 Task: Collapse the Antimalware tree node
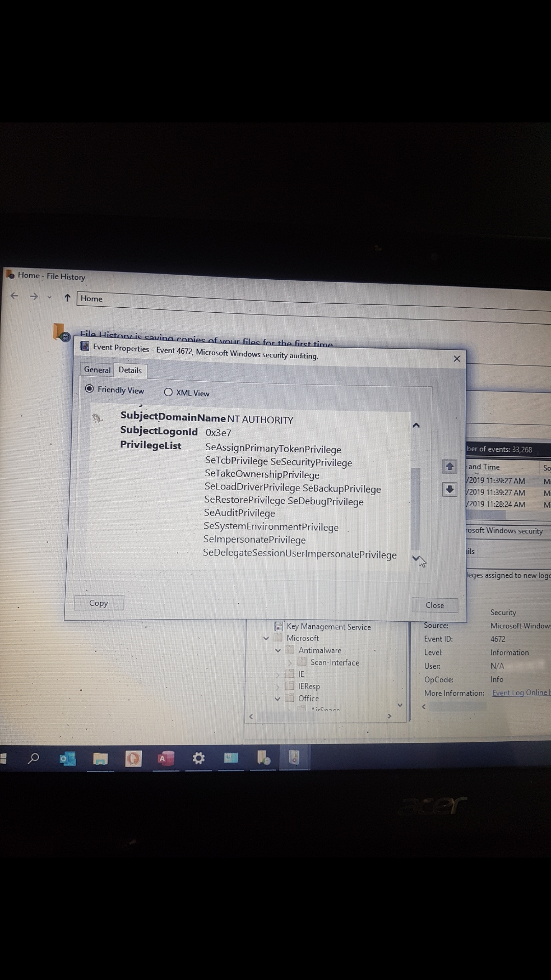click(x=278, y=650)
